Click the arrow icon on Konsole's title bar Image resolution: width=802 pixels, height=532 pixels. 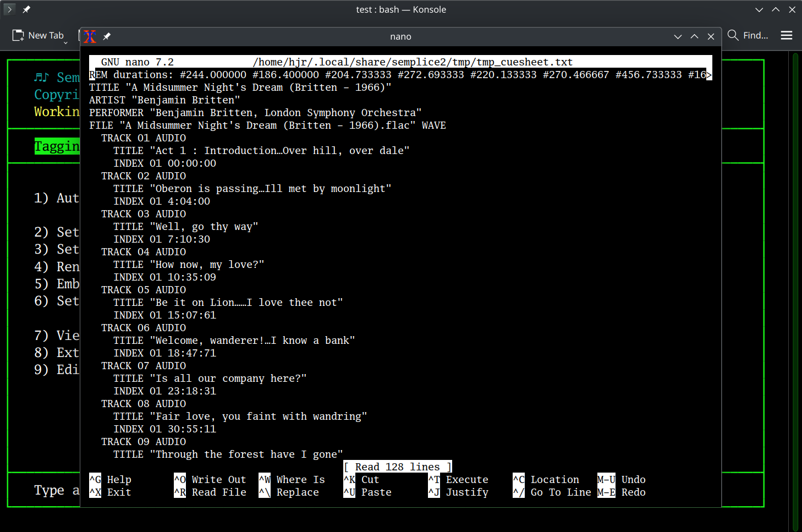(9, 9)
